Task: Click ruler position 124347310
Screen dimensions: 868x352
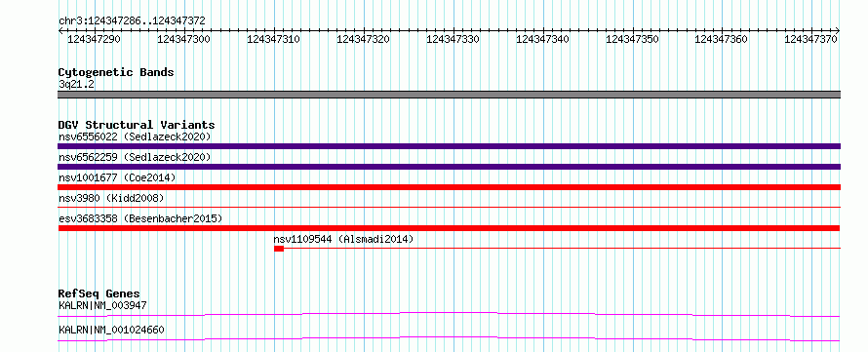Action: (273, 39)
